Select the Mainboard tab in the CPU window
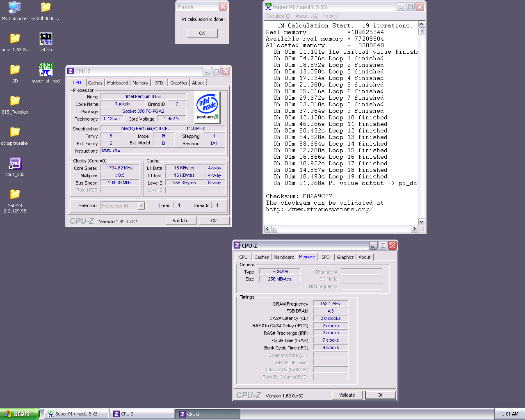The width and height of the screenshot is (525, 420). click(117, 83)
